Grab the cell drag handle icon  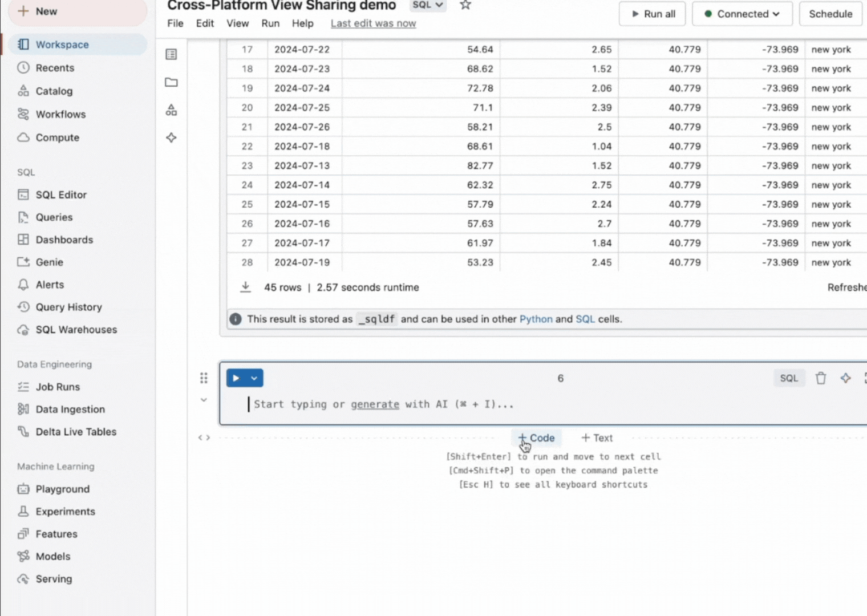point(204,378)
